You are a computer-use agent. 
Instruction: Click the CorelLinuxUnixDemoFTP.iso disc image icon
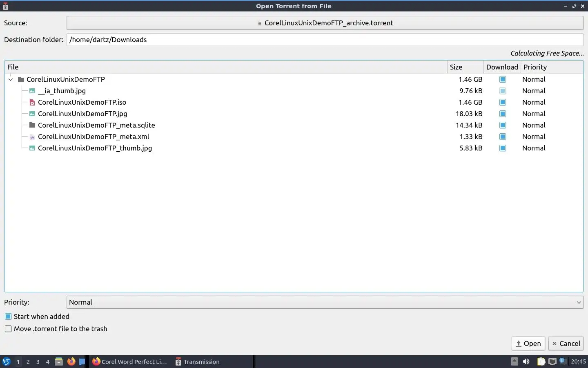pos(32,102)
